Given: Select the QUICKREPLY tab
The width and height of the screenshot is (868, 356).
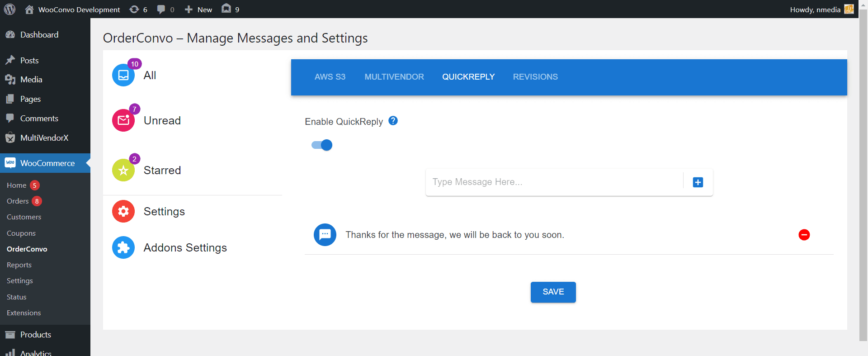Looking at the screenshot, I should tap(468, 77).
